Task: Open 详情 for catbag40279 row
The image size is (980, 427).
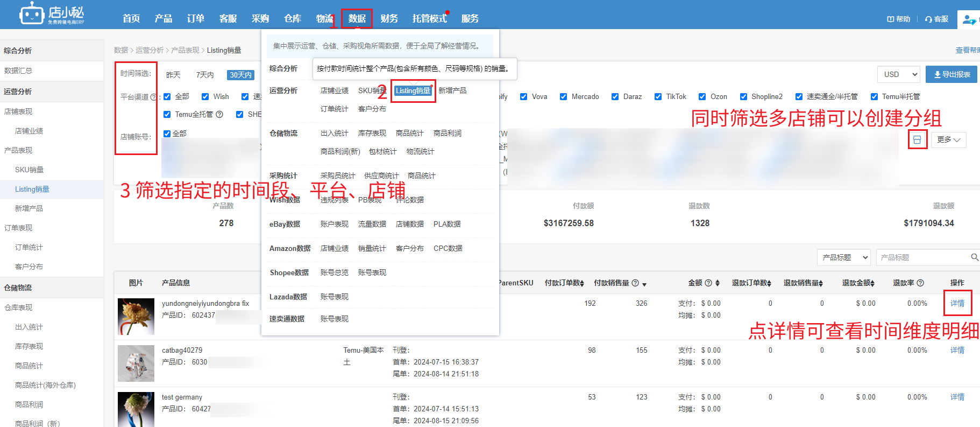Action: click(957, 350)
